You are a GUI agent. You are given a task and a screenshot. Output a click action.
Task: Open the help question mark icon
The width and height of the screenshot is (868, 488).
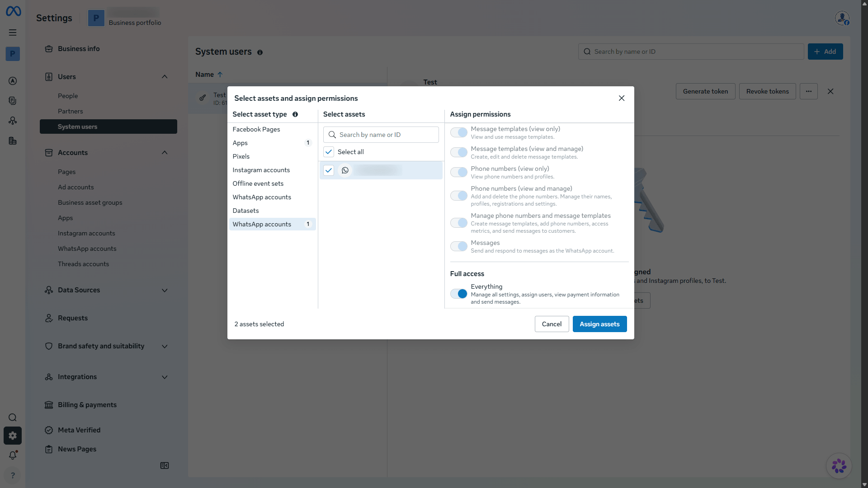click(13, 475)
